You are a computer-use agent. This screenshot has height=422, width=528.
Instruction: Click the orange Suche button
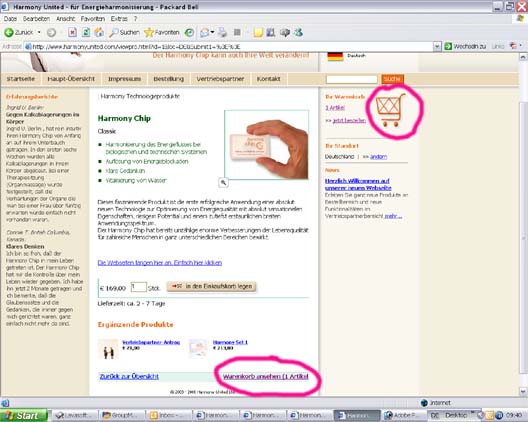point(392,79)
